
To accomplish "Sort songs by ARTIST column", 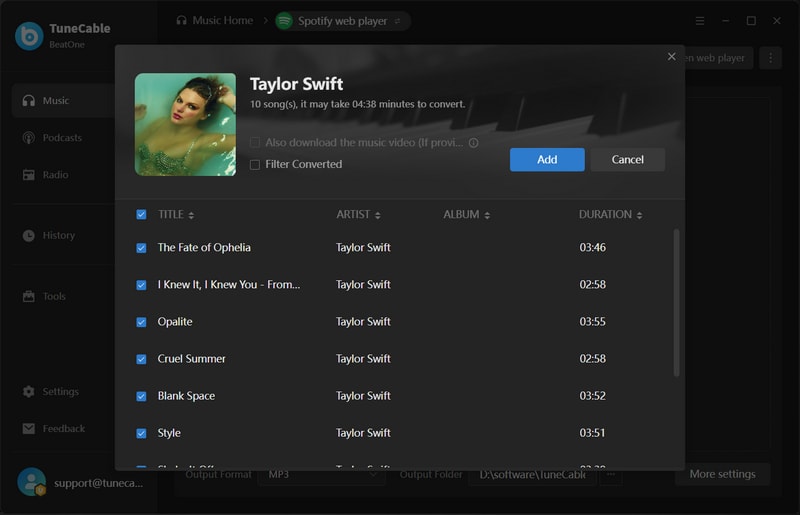I will click(x=358, y=214).
